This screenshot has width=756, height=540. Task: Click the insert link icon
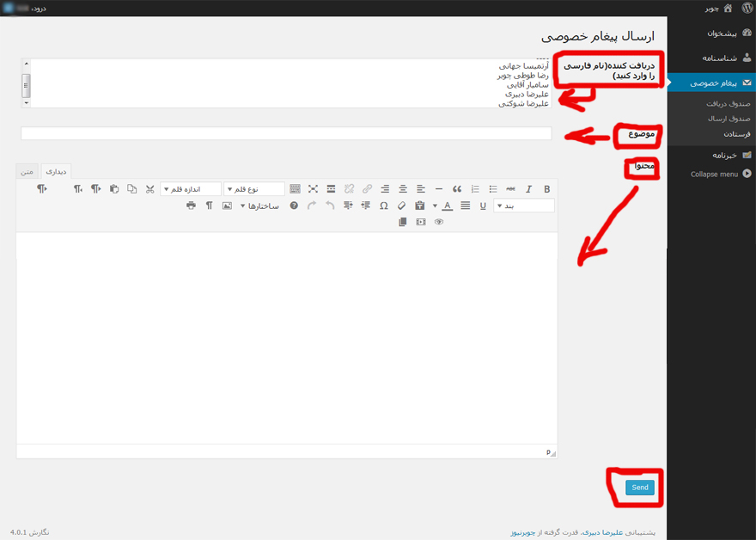coord(367,189)
